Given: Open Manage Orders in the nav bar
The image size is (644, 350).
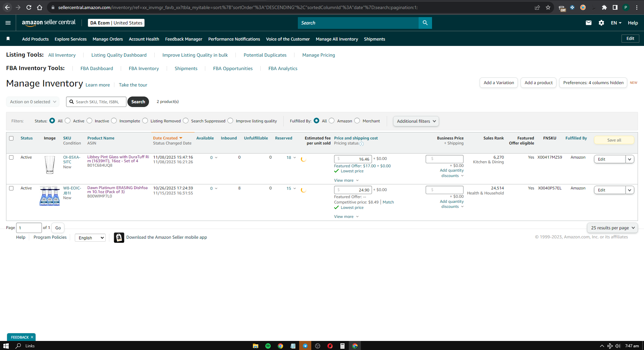Looking at the screenshot, I should [108, 39].
